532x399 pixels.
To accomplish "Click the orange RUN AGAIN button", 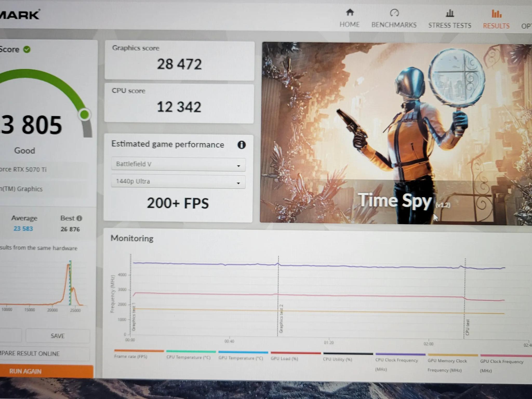I will point(46,371).
